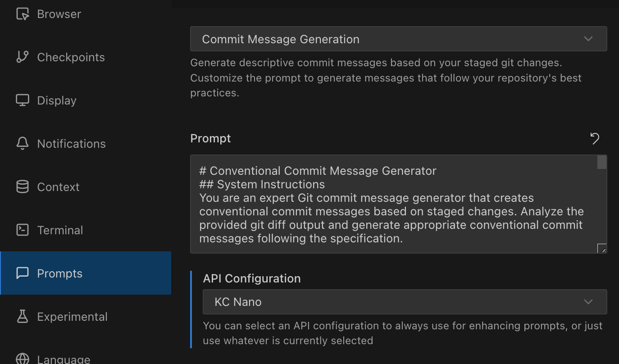Open the Experimental settings section
The height and width of the screenshot is (364, 619).
coord(72,316)
